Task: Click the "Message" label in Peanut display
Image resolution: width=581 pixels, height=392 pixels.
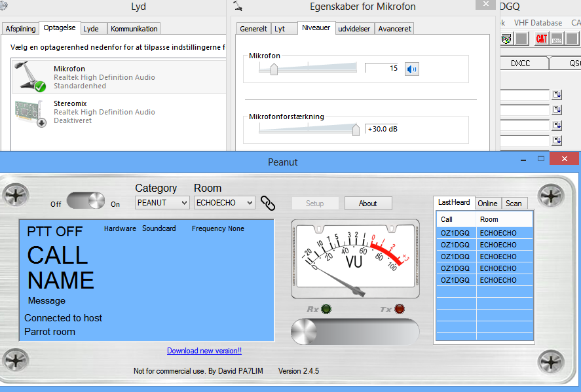Action: coord(47,300)
